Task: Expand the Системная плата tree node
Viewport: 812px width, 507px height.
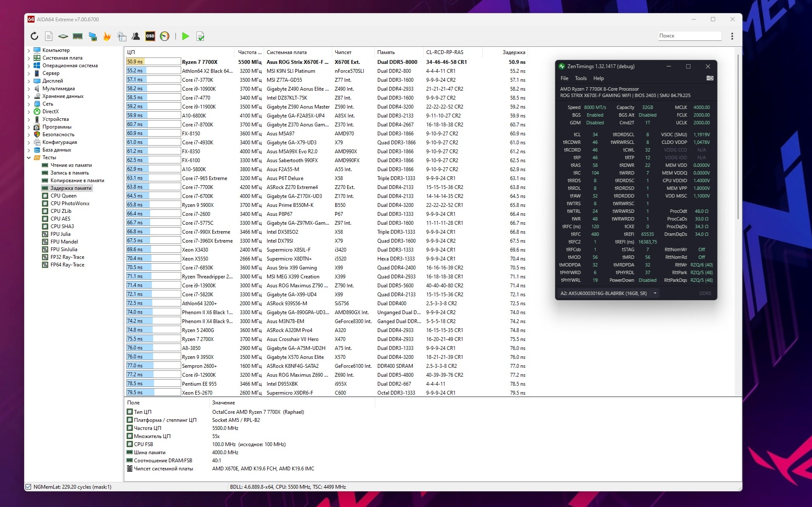Action: pyautogui.click(x=28, y=58)
